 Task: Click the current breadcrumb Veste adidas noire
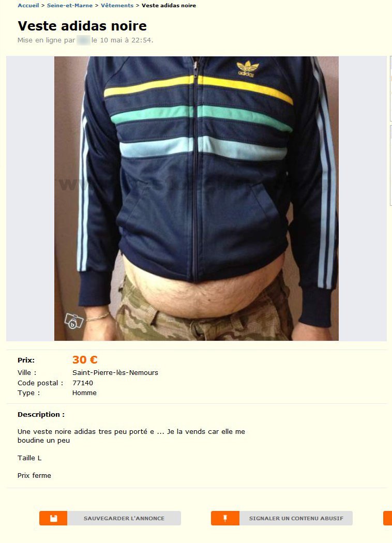[x=169, y=6]
